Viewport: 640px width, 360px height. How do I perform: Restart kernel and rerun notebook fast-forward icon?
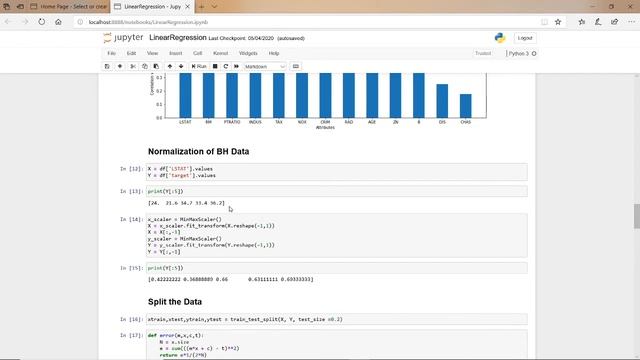pos(236,66)
